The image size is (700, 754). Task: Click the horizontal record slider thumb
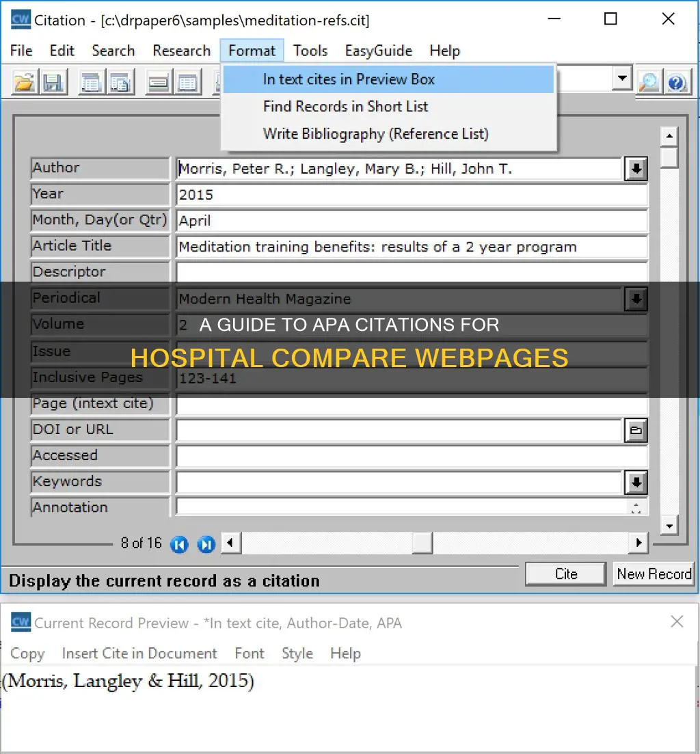(x=422, y=543)
